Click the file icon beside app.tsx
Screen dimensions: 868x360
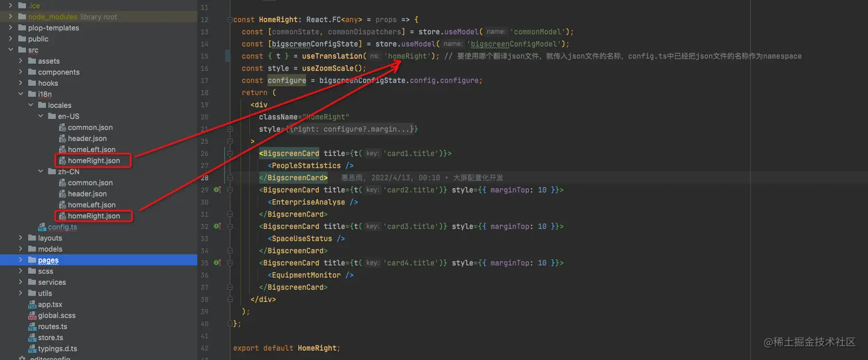click(32, 304)
